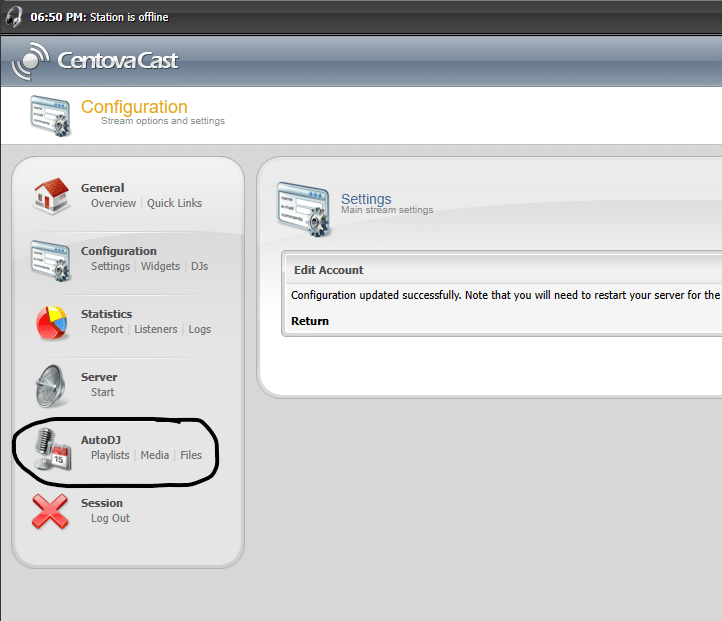Click the Return link
This screenshot has width=722, height=621.
(310, 321)
